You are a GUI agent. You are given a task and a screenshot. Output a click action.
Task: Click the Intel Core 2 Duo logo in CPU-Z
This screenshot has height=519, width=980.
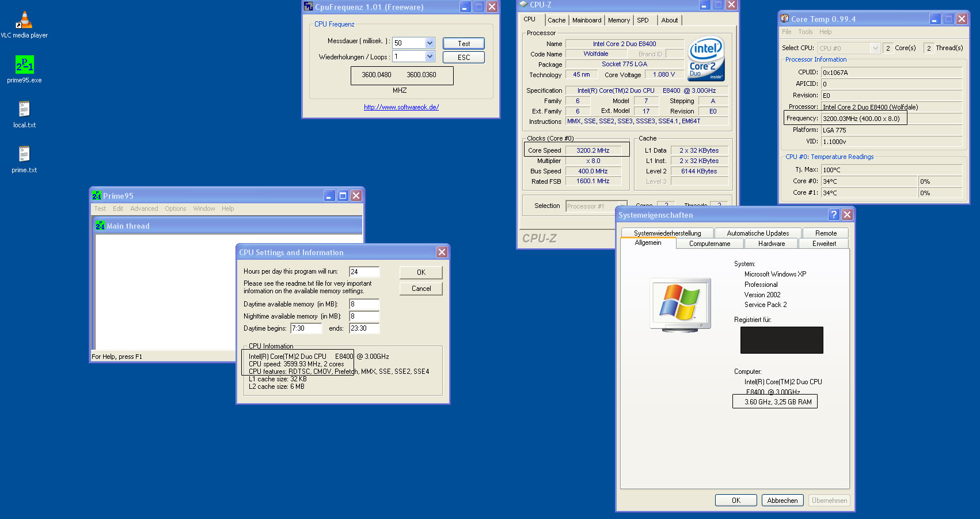[706, 59]
